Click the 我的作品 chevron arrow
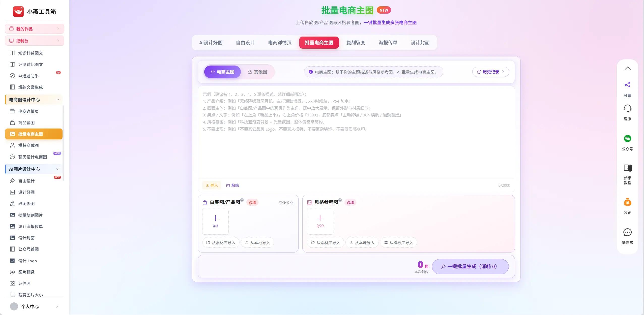The width and height of the screenshot is (644, 315). (x=58, y=29)
